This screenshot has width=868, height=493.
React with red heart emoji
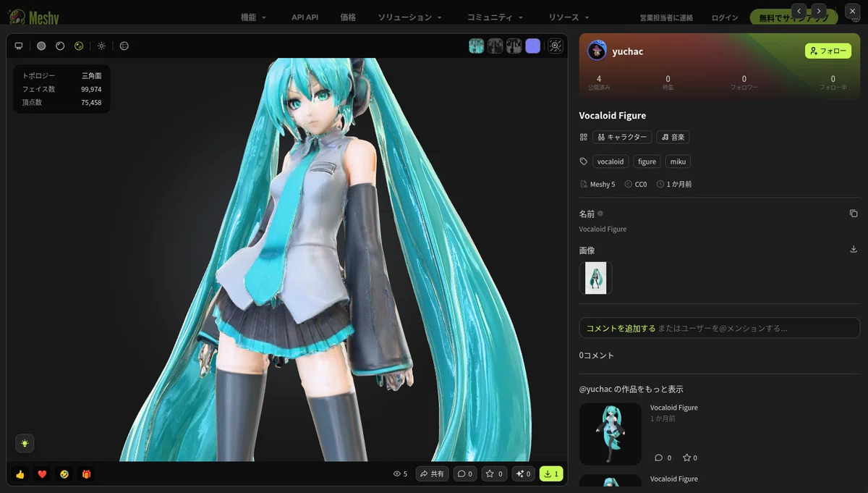pos(42,474)
